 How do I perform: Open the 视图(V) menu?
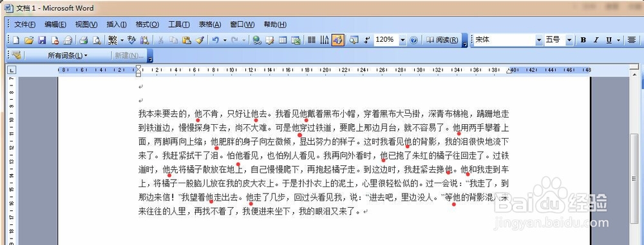pyautogui.click(x=86, y=24)
